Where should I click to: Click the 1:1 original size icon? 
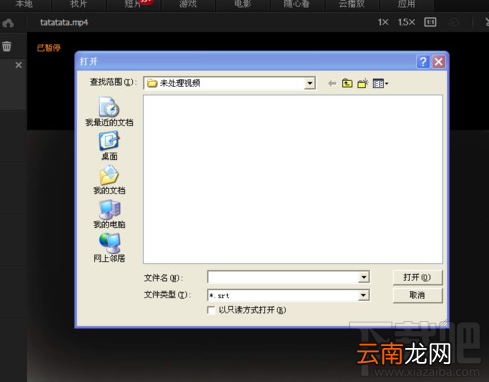(430, 22)
